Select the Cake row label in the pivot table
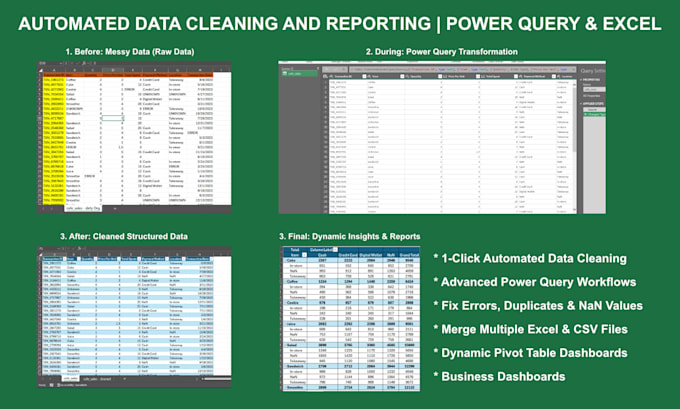680x409 pixels. 291,260
